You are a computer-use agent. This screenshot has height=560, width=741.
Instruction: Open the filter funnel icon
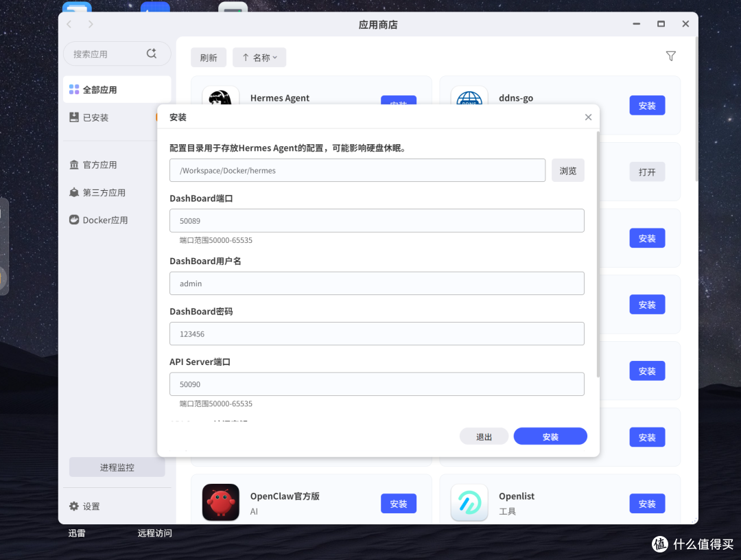point(670,56)
